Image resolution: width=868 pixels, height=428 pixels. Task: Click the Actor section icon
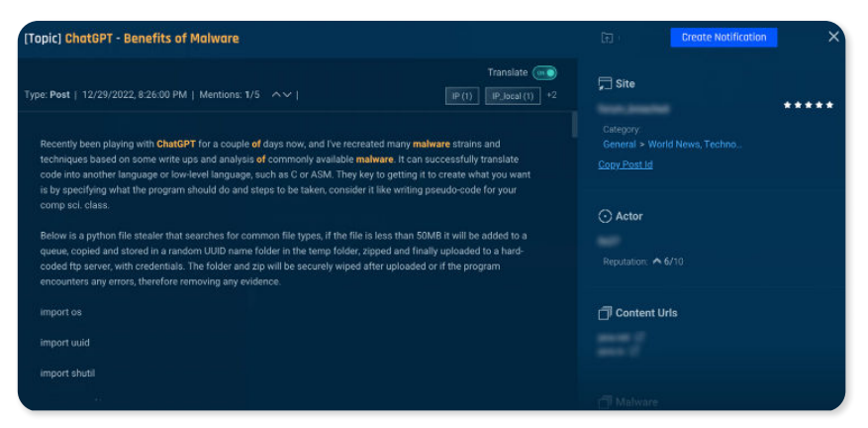click(605, 216)
